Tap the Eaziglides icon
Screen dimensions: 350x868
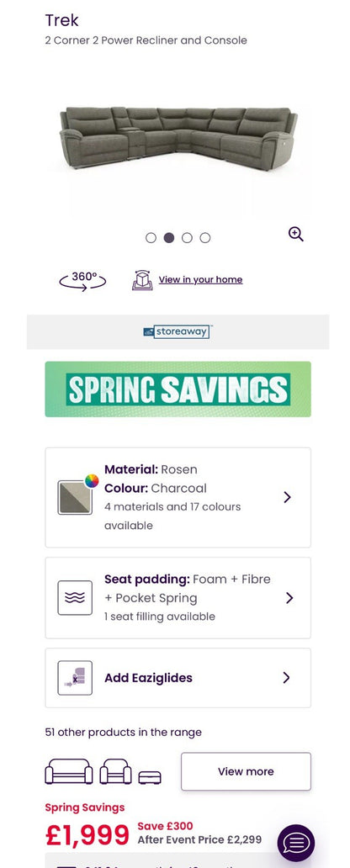point(75,678)
